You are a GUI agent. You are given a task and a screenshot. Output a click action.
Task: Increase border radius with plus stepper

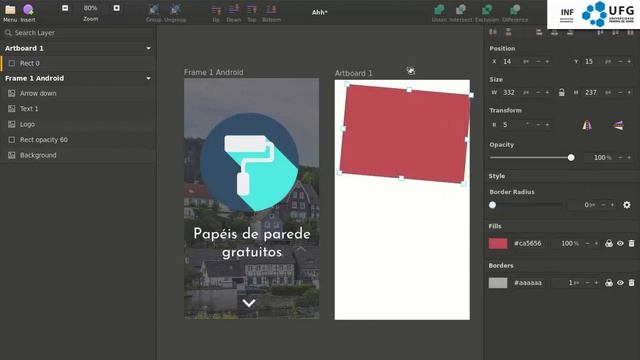click(x=612, y=205)
